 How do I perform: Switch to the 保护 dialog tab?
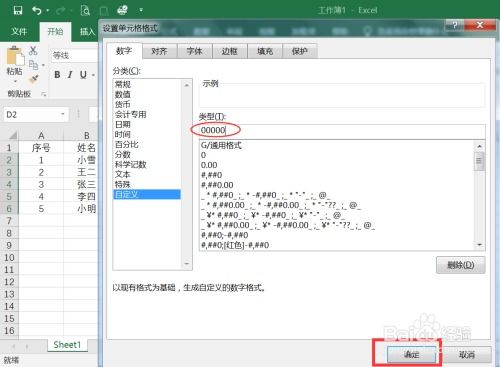(x=300, y=51)
